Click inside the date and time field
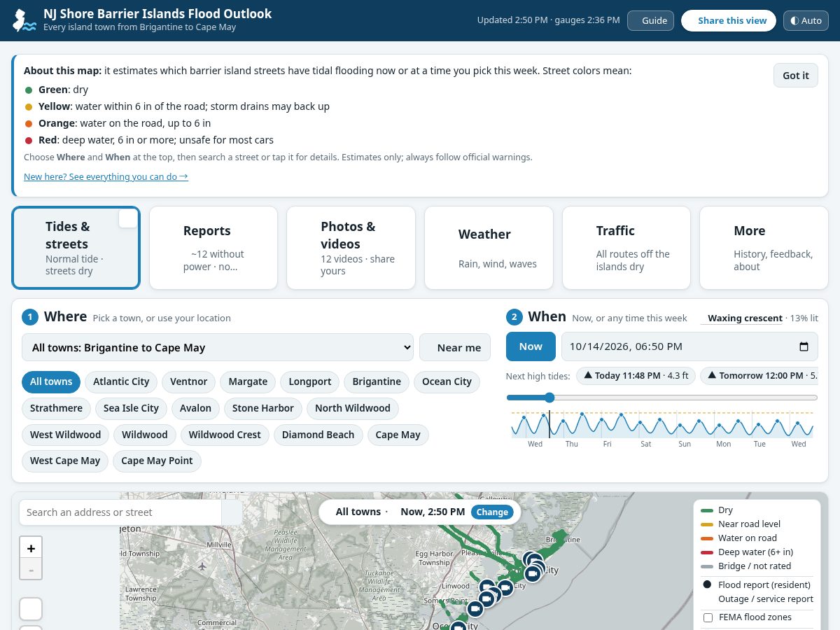 pos(689,346)
